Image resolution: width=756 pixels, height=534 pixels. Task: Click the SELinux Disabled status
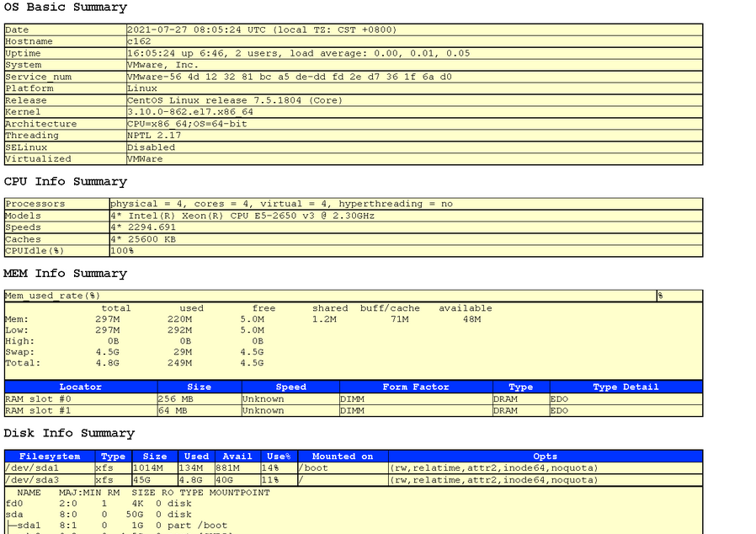[150, 147]
